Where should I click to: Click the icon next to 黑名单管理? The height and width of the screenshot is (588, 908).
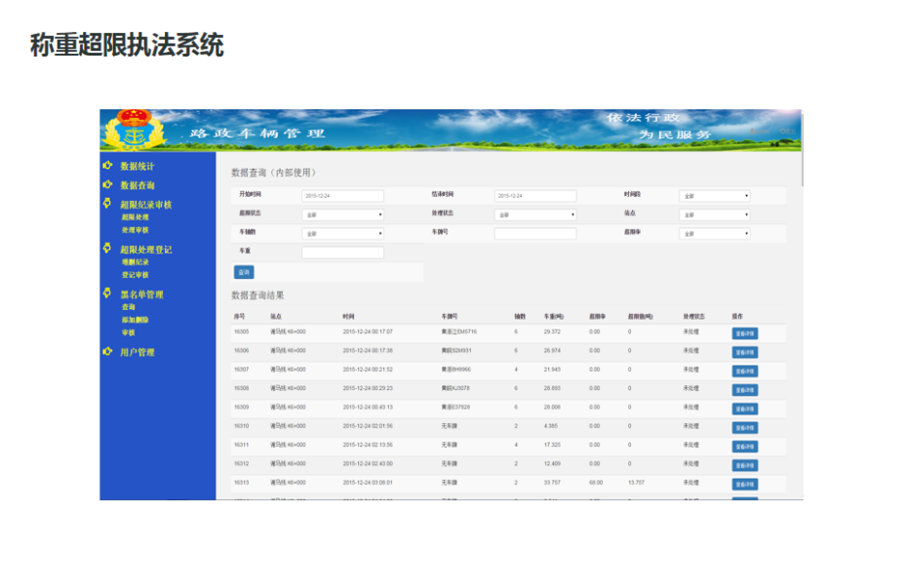[x=107, y=294]
